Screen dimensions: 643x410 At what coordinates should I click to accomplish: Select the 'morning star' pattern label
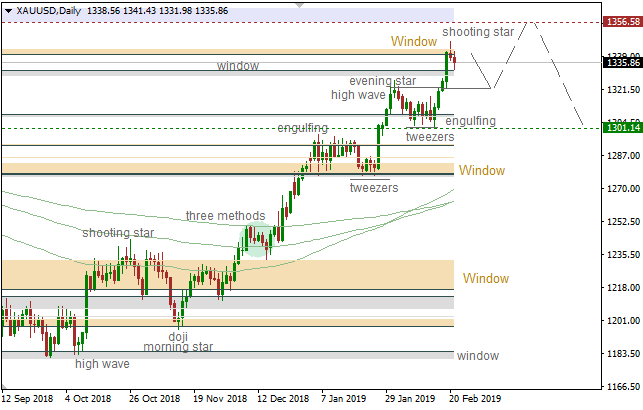pos(178,347)
